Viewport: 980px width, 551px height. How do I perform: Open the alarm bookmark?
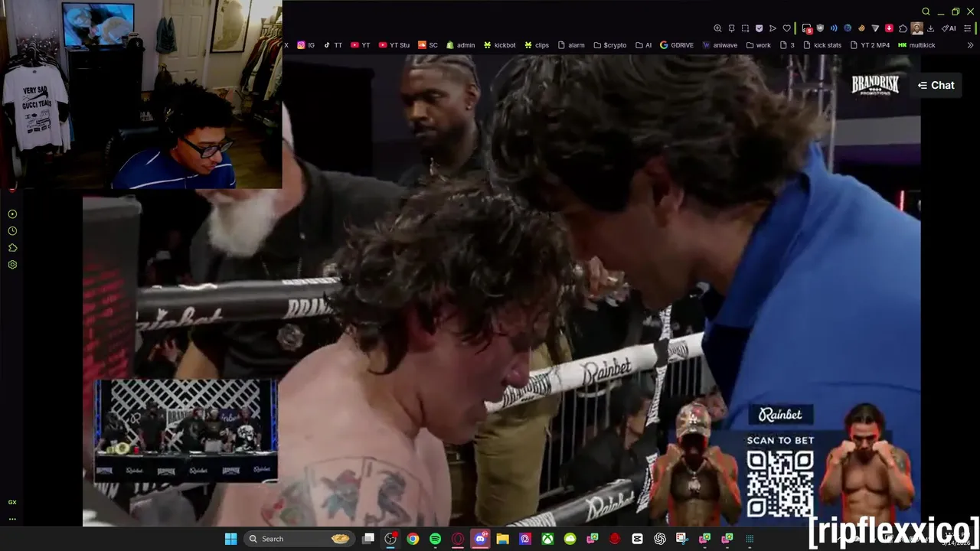click(x=571, y=45)
